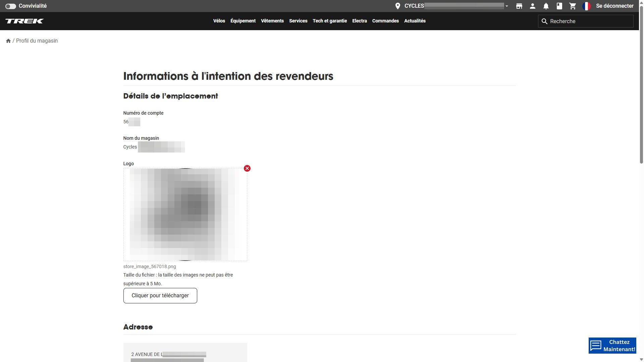The width and height of the screenshot is (644, 362).
Task: Remove the store logo with red X
Action: point(247,168)
